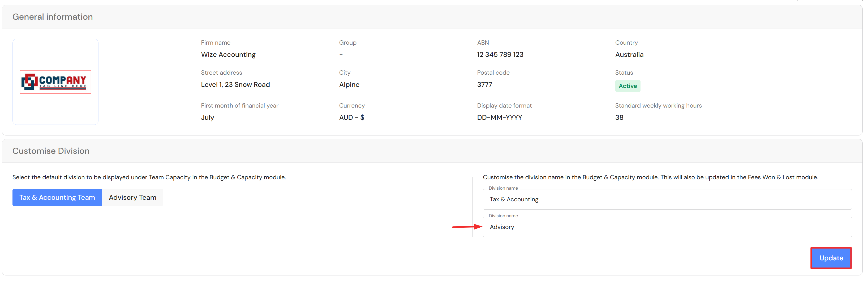Click the company logo image

tap(55, 82)
